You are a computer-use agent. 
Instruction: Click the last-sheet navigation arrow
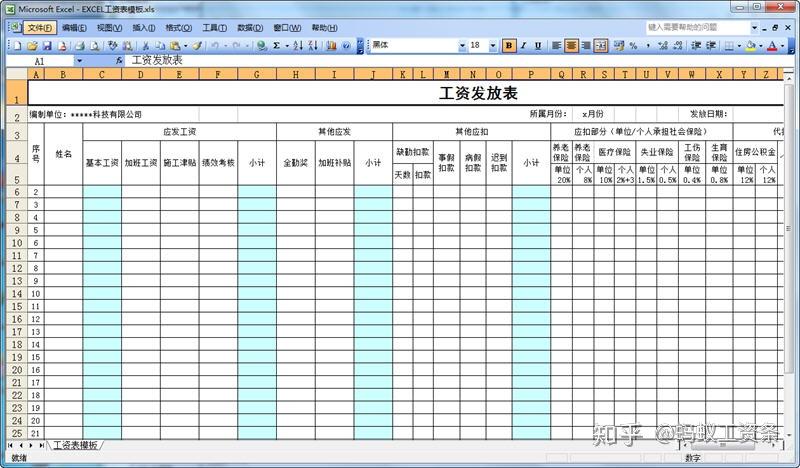(41, 446)
